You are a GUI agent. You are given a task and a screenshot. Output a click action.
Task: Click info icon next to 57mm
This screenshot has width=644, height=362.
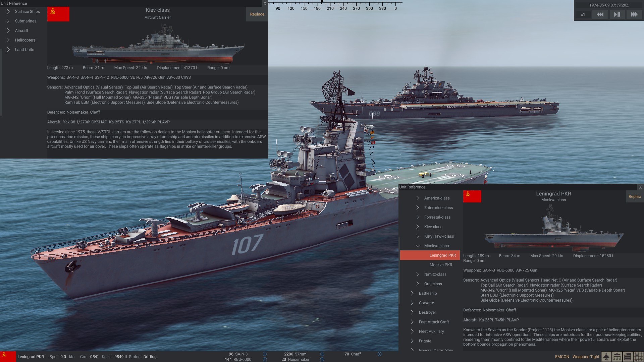point(322,354)
